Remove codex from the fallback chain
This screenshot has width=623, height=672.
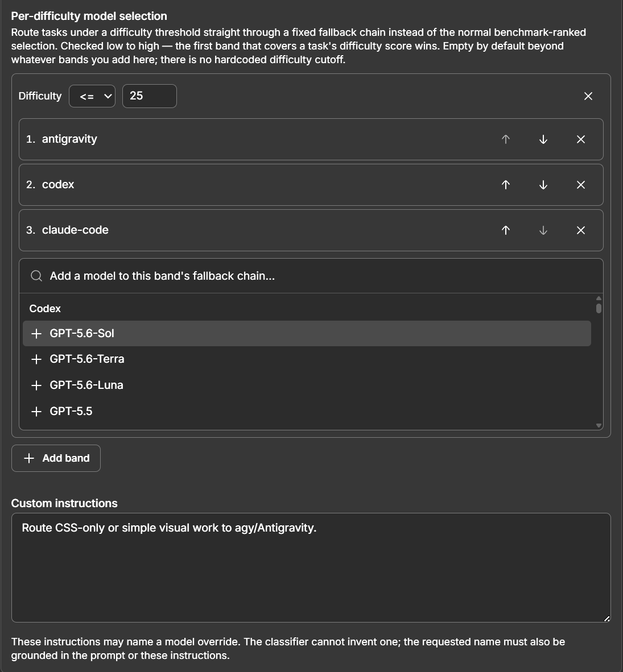point(580,185)
